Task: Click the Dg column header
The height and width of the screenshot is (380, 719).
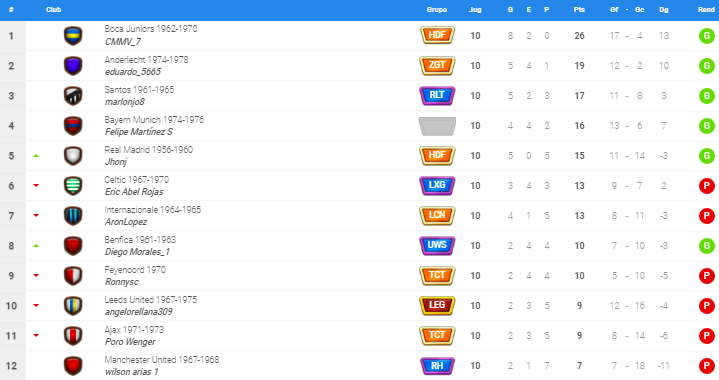Action: tap(664, 10)
